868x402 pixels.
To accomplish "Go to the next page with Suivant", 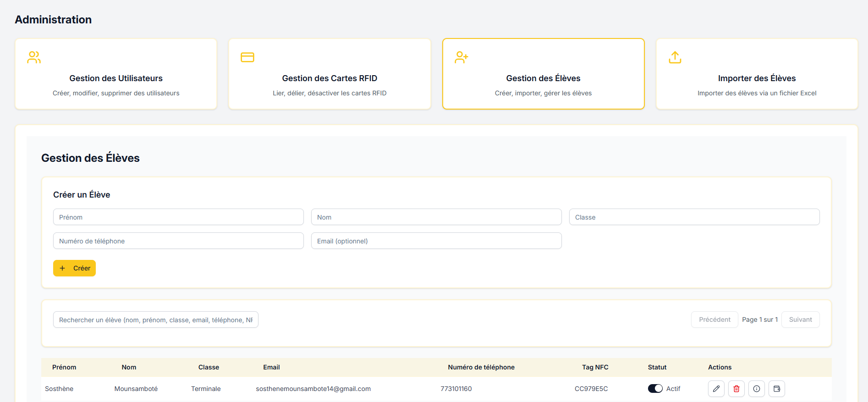I will 800,319.
